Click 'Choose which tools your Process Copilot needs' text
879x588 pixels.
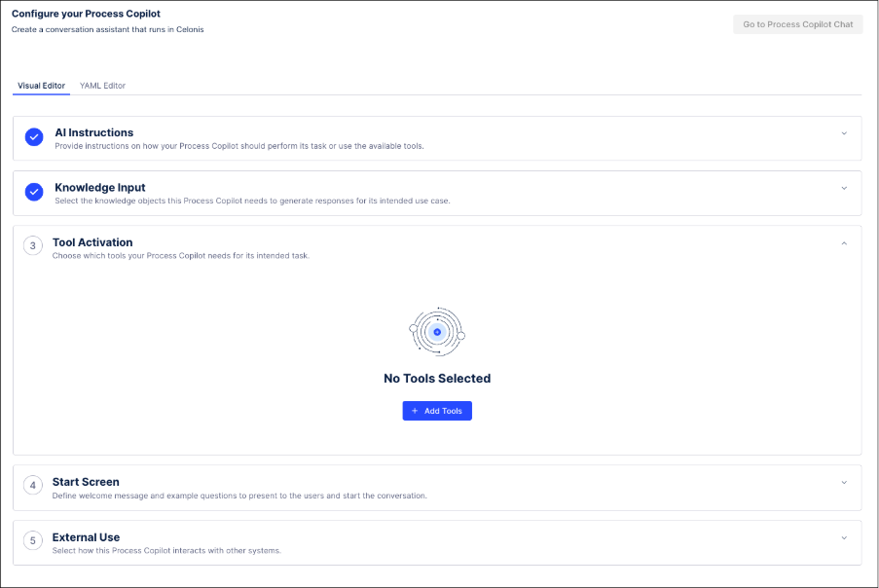(x=181, y=256)
